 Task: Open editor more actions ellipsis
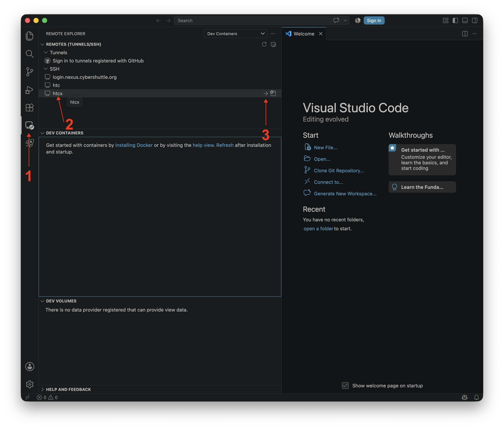click(x=475, y=34)
